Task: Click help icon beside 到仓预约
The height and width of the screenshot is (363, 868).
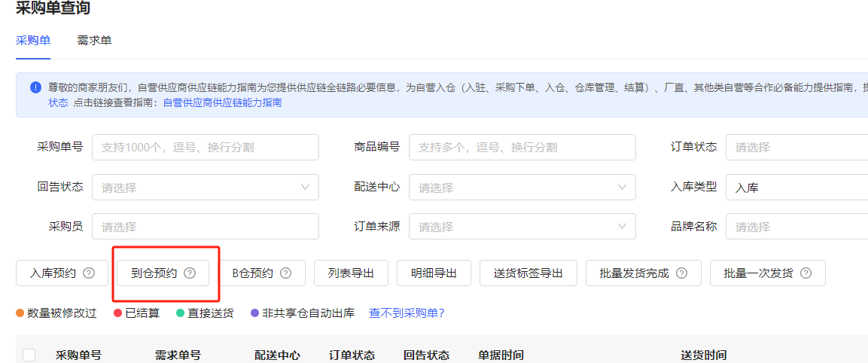Action: click(190, 273)
